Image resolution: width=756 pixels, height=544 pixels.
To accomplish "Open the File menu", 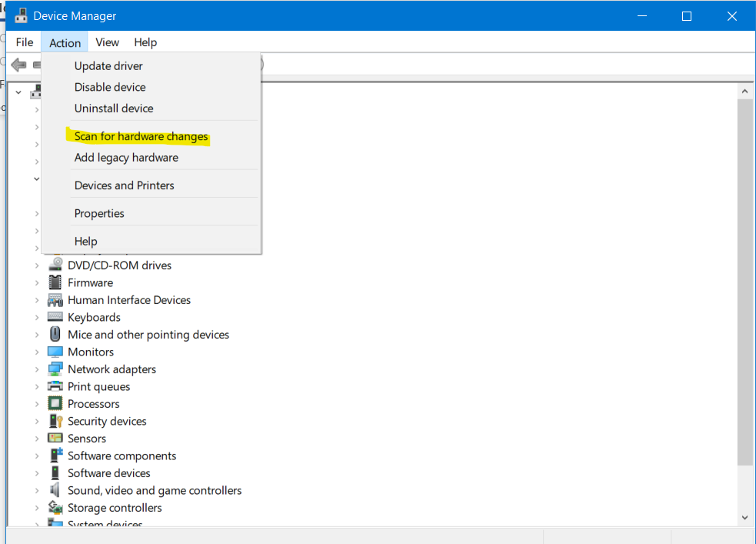I will (x=25, y=42).
